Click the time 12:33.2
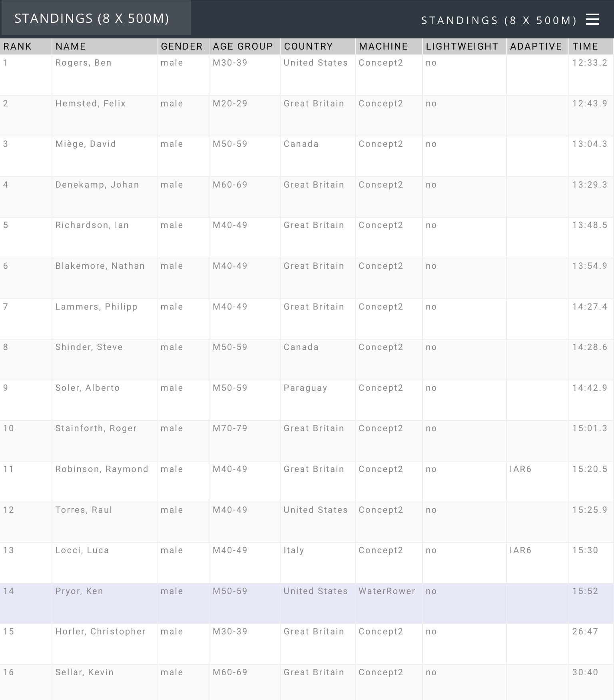 click(x=590, y=63)
